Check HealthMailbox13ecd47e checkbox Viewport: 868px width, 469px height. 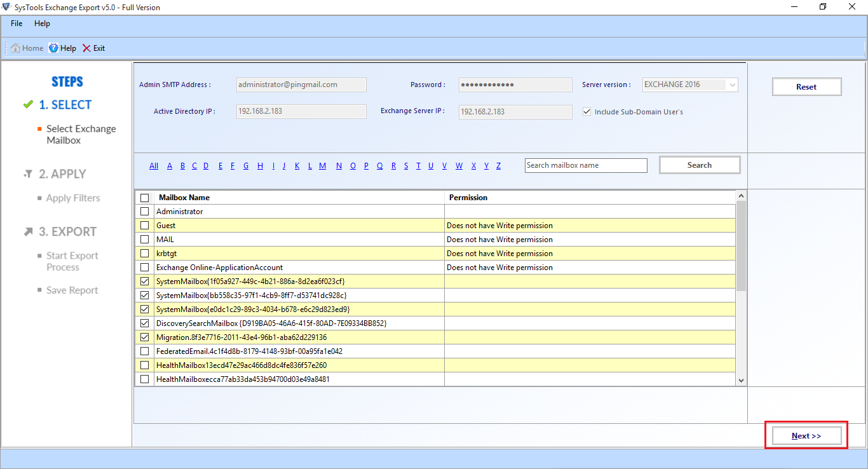144,365
